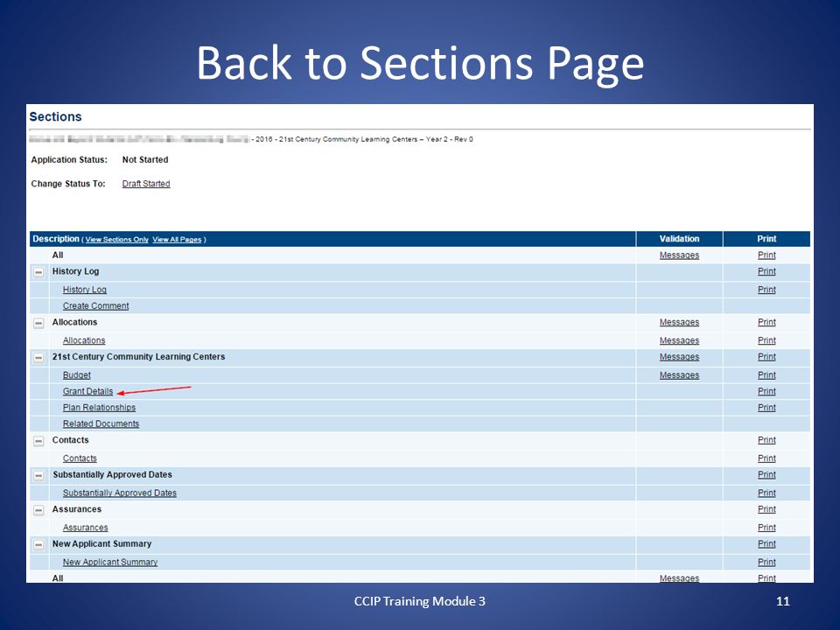Collapse the Assurances section
Viewport: 840px width, 630px height.
pos(38,510)
